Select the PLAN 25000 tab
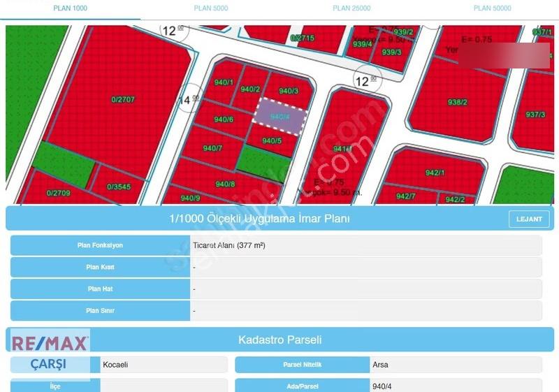 pyautogui.click(x=351, y=8)
